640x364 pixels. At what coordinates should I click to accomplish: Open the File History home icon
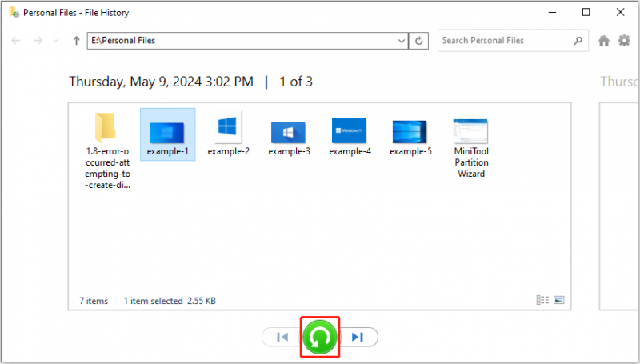604,40
